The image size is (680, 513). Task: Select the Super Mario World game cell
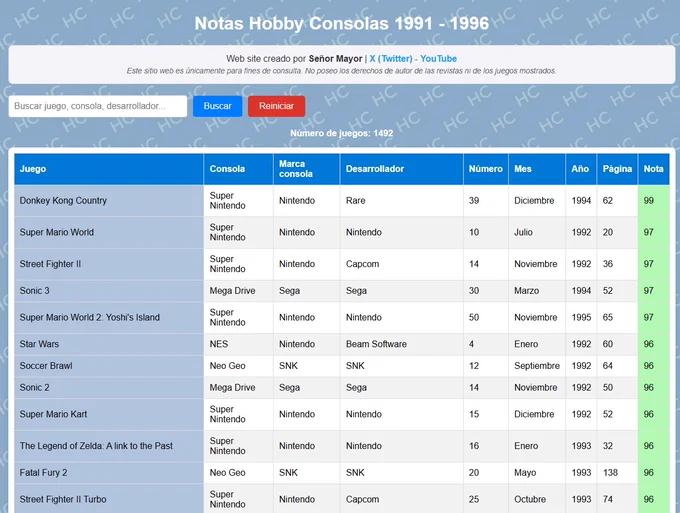click(x=109, y=232)
